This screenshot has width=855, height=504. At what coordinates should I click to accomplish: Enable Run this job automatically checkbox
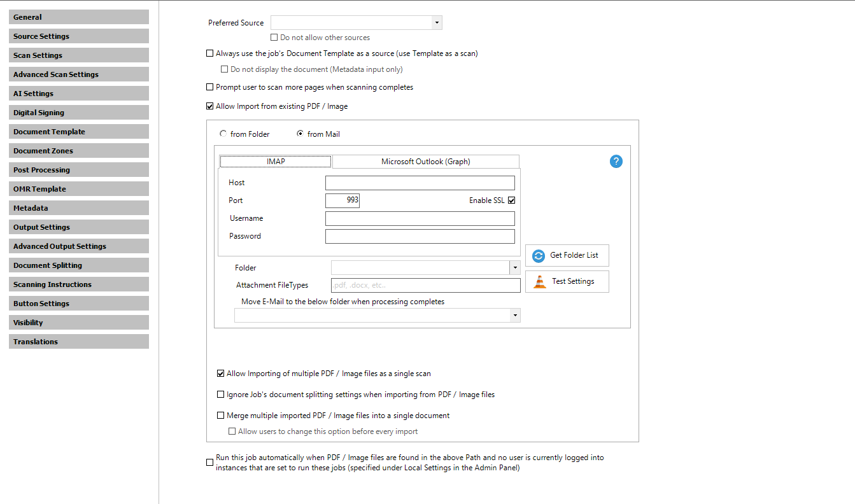pos(210,463)
